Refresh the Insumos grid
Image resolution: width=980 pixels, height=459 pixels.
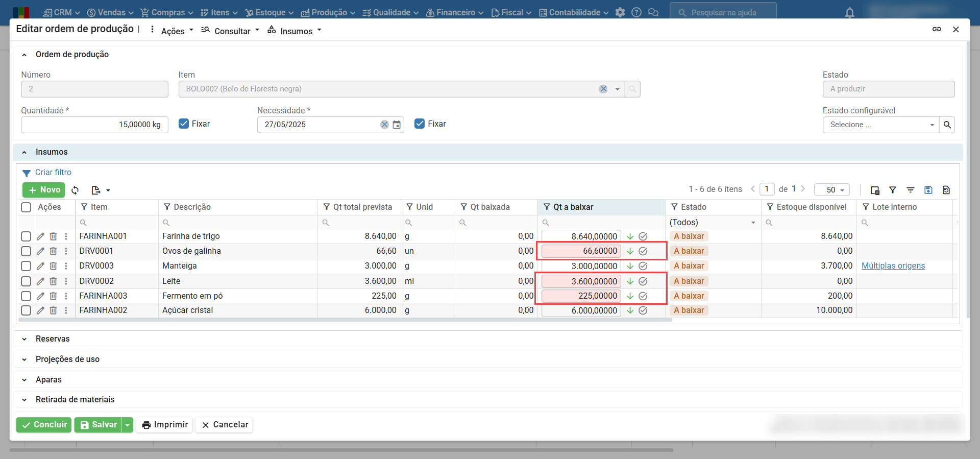(75, 190)
